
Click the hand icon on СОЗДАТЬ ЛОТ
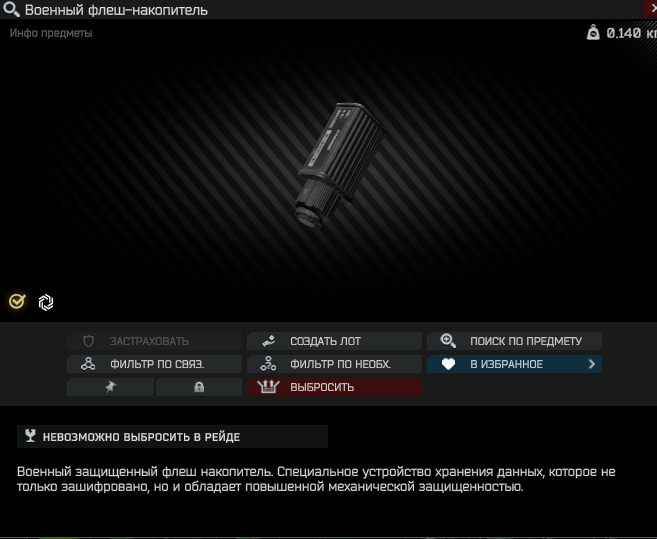point(269,341)
